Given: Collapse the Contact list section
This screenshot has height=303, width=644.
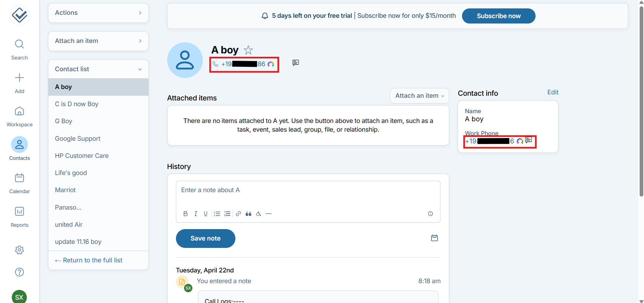Looking at the screenshot, I should (98, 69).
